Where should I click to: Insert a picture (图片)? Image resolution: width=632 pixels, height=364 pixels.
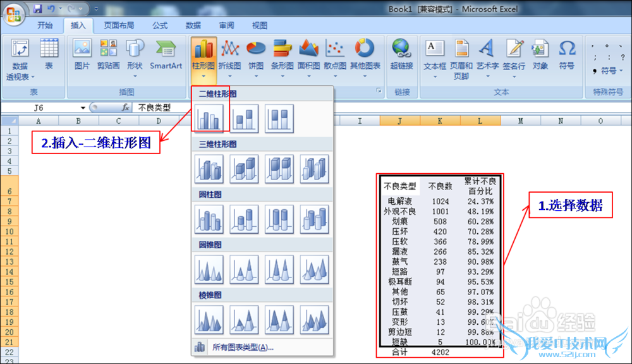coord(82,55)
